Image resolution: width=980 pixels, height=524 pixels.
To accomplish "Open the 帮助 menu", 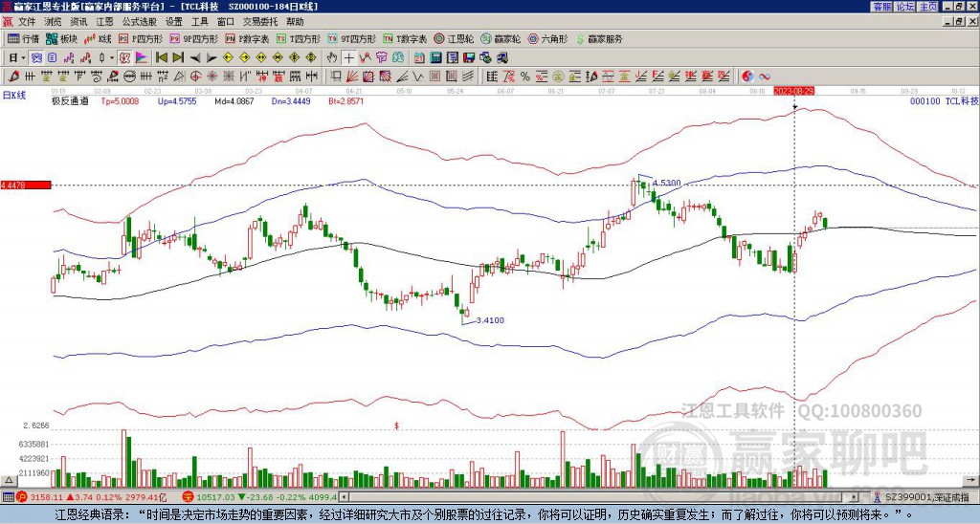I will 295,22.
